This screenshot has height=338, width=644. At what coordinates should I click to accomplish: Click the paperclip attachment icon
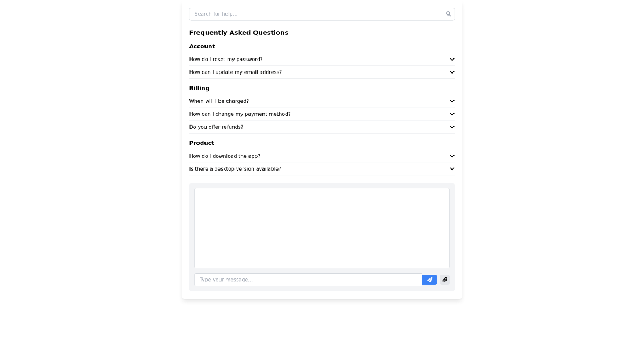click(x=444, y=280)
